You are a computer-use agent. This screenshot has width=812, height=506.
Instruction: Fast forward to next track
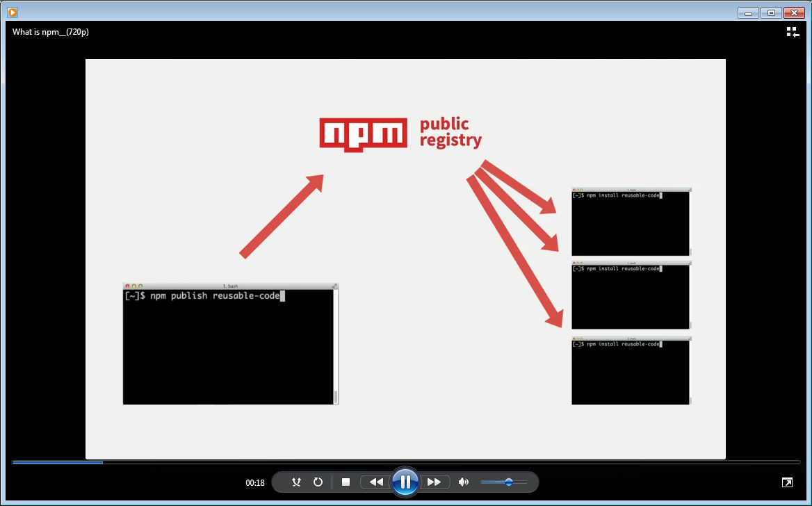click(434, 482)
